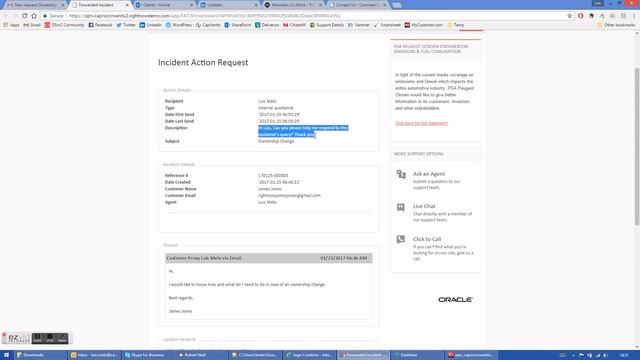The width and height of the screenshot is (640, 360).
Task: Switch to the New request browser tab
Action: (35, 5)
